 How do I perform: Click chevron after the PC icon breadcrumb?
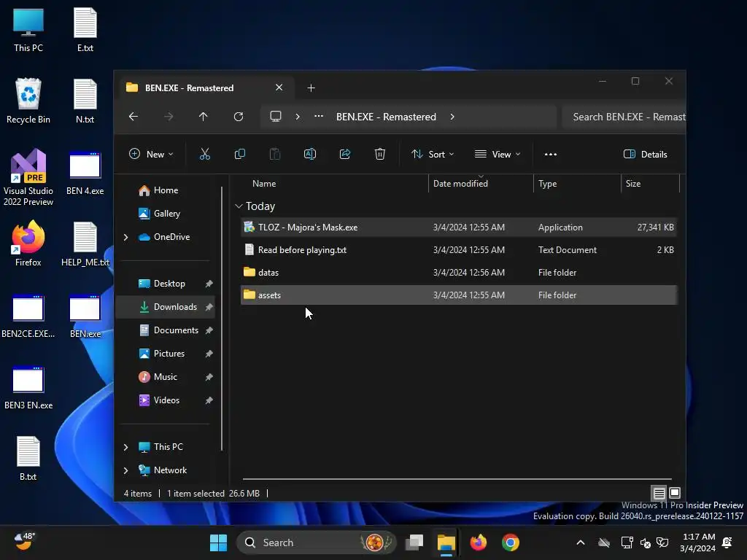point(298,117)
